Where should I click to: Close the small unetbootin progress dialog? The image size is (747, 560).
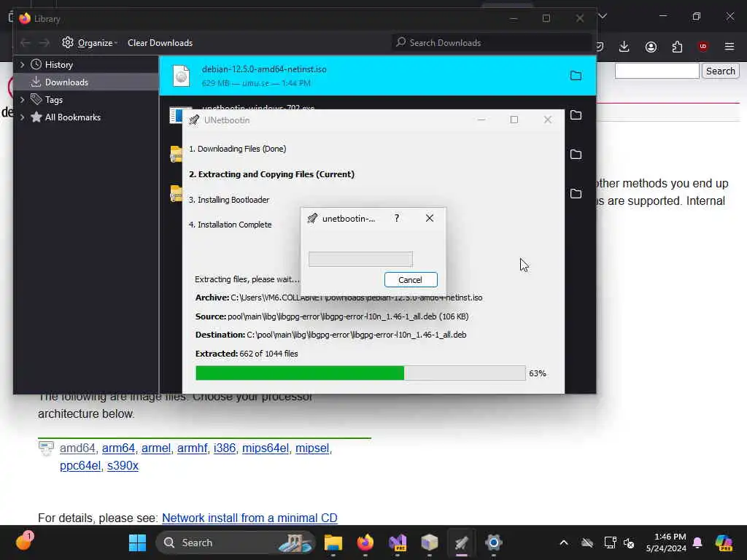[429, 218]
